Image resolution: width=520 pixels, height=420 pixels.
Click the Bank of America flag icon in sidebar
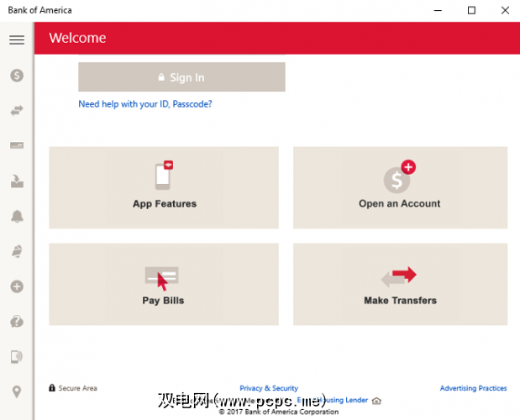[17, 251]
